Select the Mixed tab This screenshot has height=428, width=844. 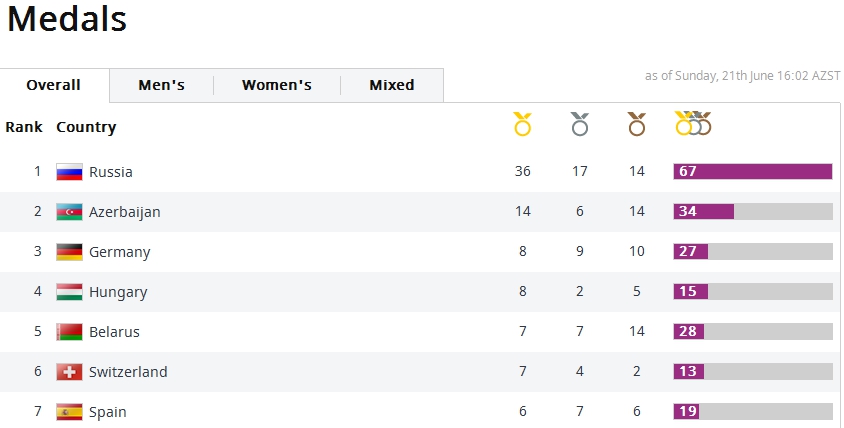tap(391, 85)
